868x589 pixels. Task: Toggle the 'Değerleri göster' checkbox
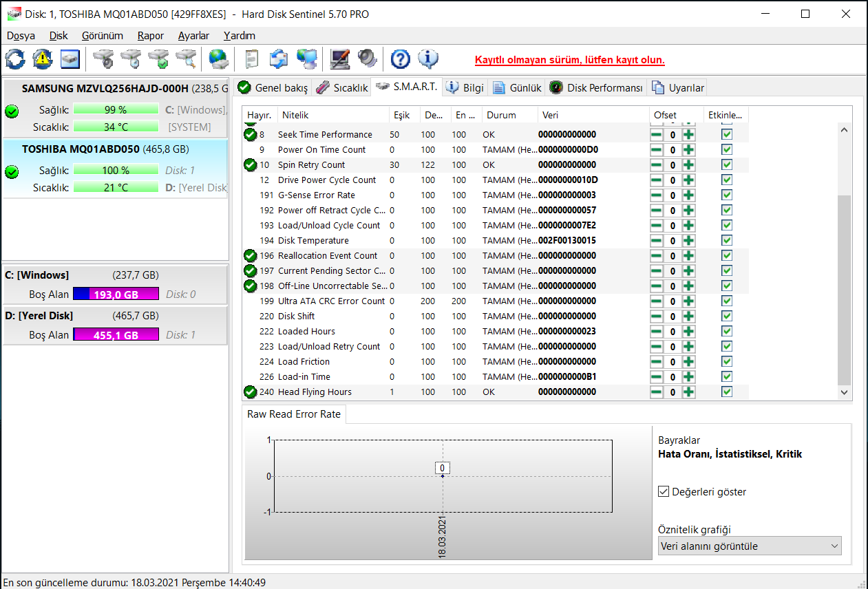[x=664, y=492]
